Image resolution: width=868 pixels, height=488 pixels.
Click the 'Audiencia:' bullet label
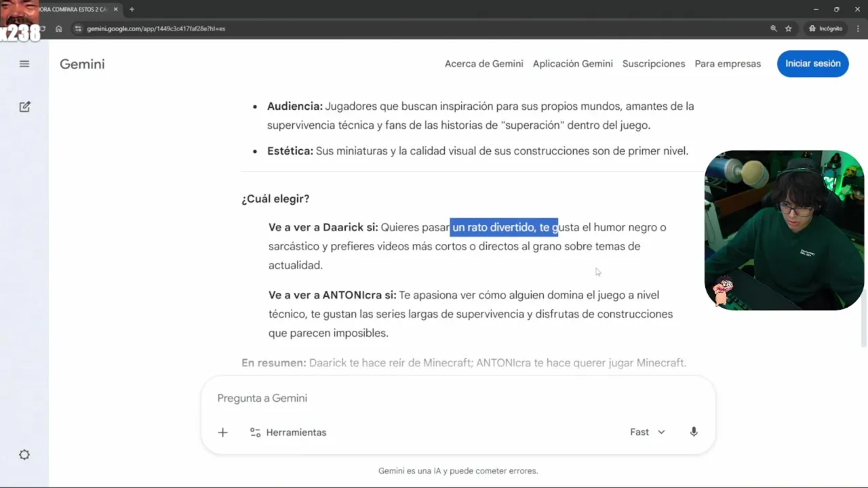294,106
